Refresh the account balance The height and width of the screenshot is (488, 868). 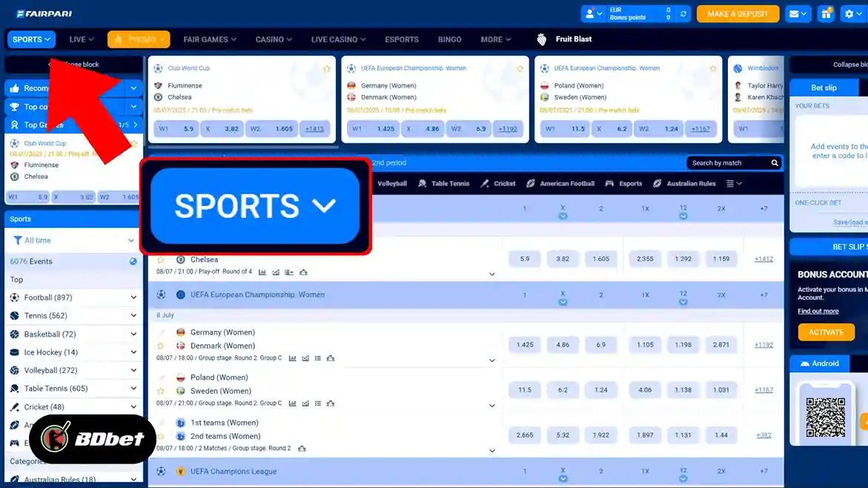[x=683, y=14]
